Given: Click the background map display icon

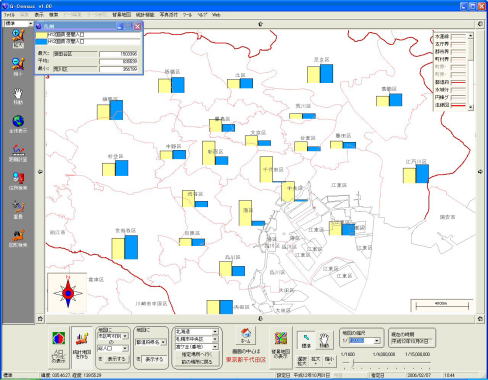Looking at the screenshot, I should [x=281, y=345].
